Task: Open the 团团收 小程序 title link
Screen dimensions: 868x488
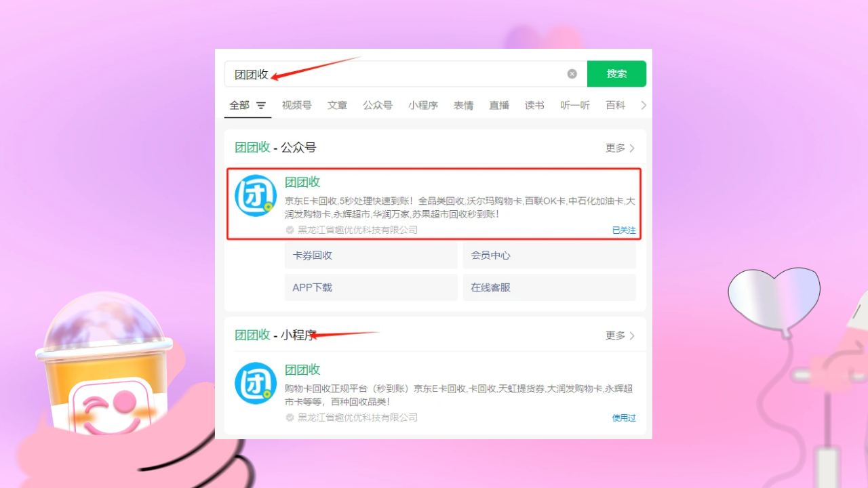Action: (302, 369)
